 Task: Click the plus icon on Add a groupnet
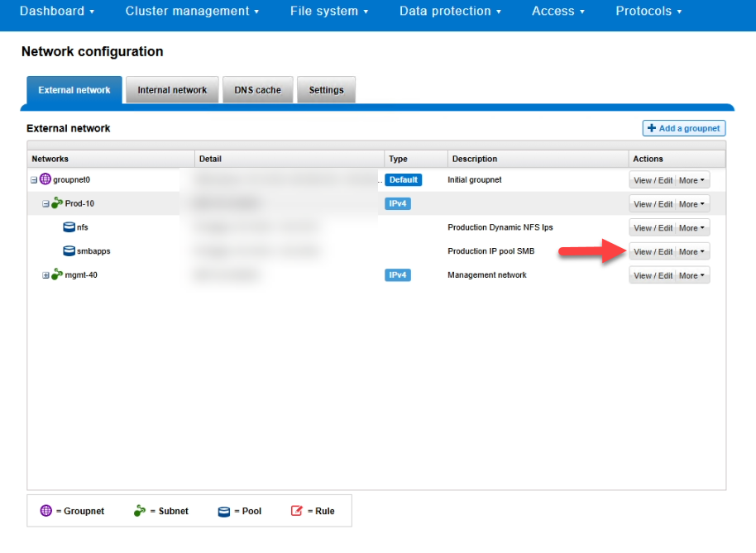[652, 128]
